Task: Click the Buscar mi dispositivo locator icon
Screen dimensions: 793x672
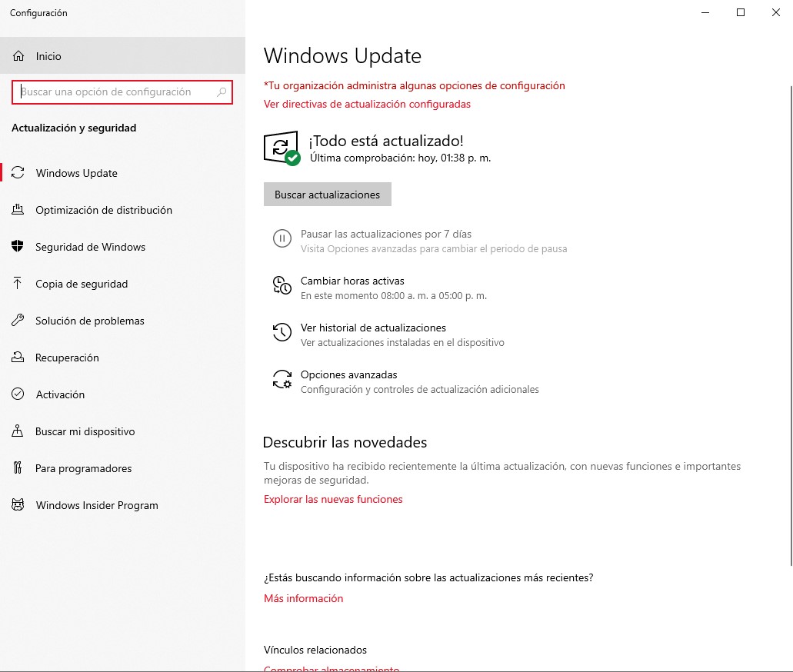Action: [18, 431]
